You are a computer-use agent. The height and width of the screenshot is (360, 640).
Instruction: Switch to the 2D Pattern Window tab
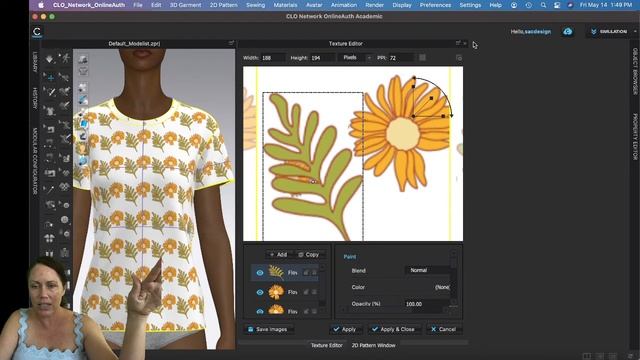[x=373, y=345]
